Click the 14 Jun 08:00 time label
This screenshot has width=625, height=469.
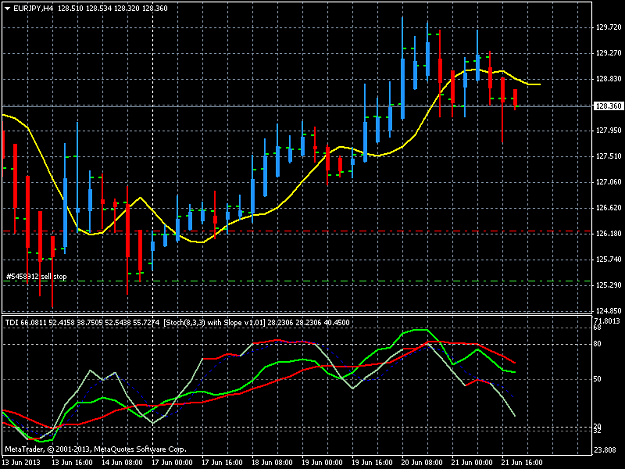pyautogui.click(x=122, y=463)
